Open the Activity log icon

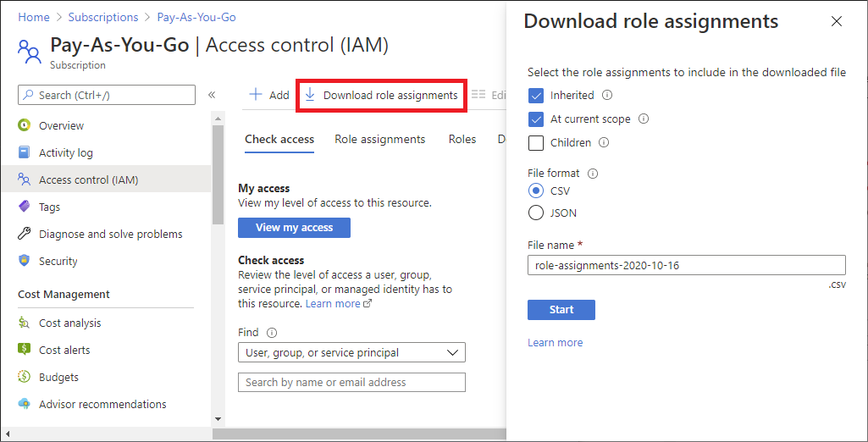(24, 152)
